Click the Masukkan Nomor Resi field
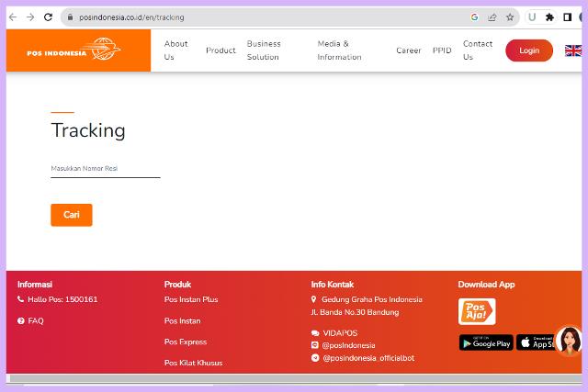Viewport: 588px width, 392px height. pyautogui.click(x=106, y=169)
